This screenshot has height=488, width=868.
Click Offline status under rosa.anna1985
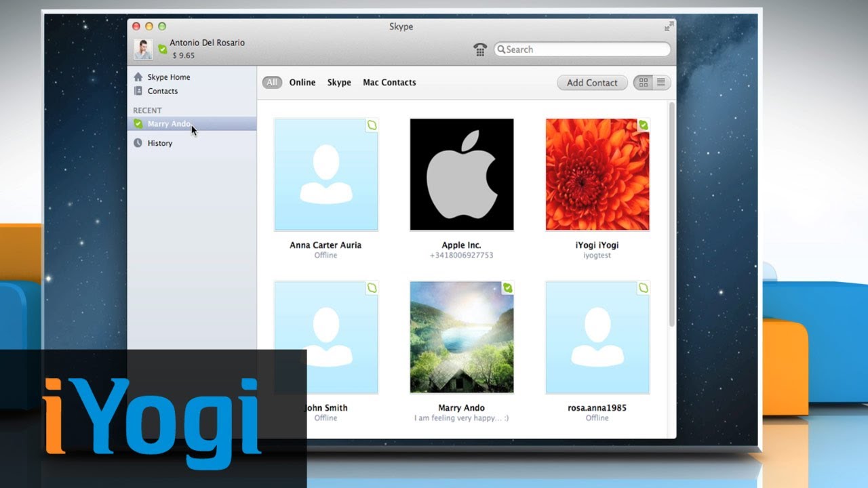(x=597, y=418)
